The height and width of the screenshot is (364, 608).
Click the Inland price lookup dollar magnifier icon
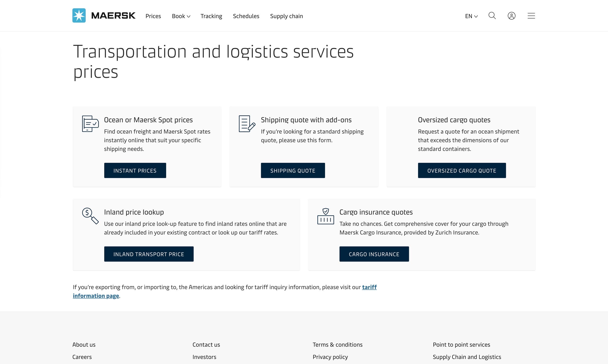click(x=90, y=216)
